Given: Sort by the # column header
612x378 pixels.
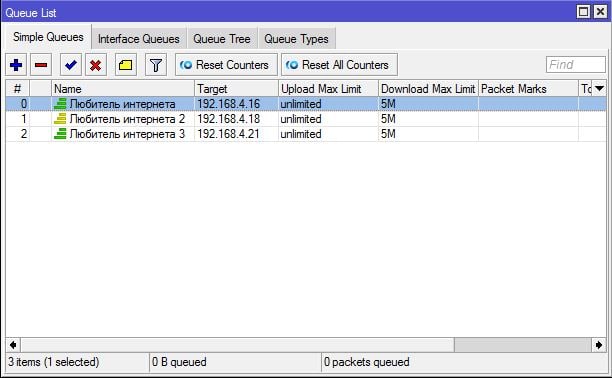Looking at the screenshot, I should pos(18,89).
